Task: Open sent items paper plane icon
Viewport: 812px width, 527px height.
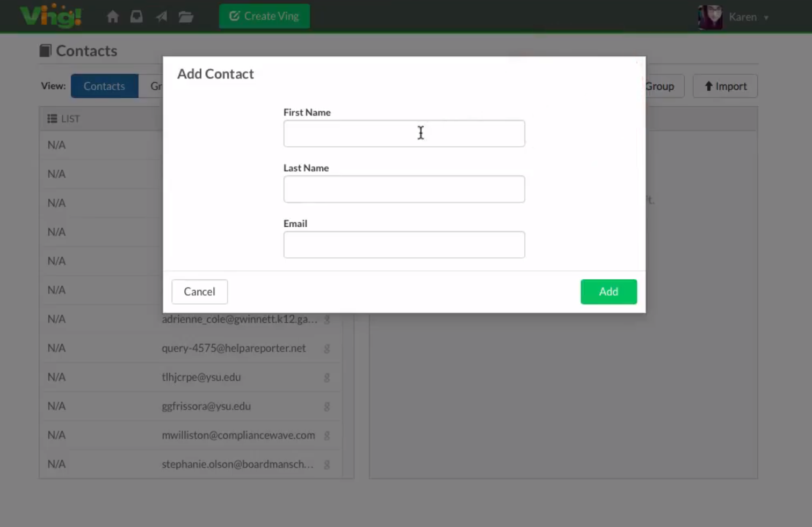Action: (161, 17)
